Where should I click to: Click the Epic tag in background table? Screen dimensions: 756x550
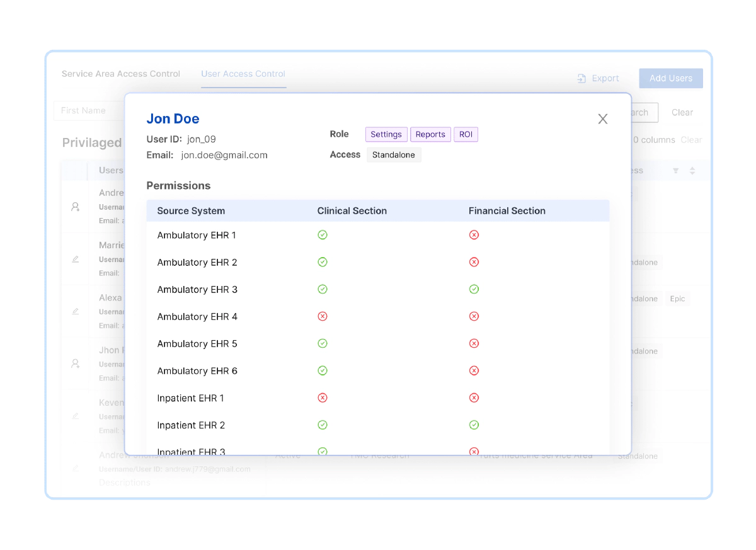pos(677,299)
